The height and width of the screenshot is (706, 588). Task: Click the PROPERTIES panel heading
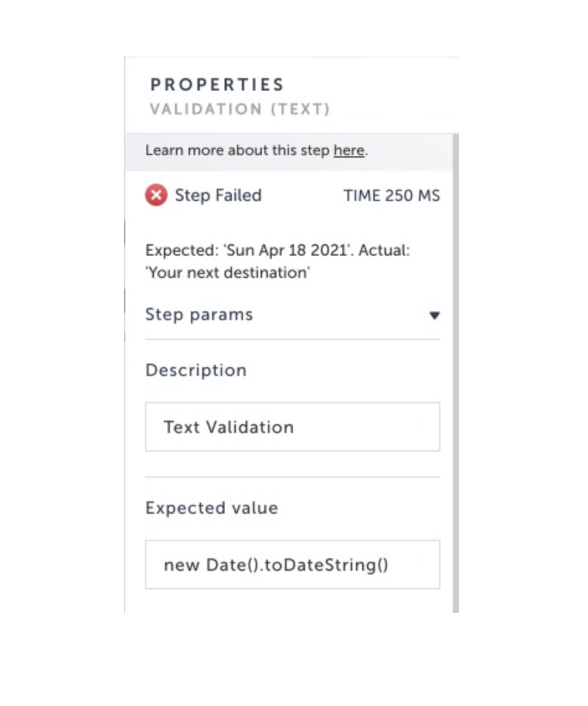click(x=217, y=84)
